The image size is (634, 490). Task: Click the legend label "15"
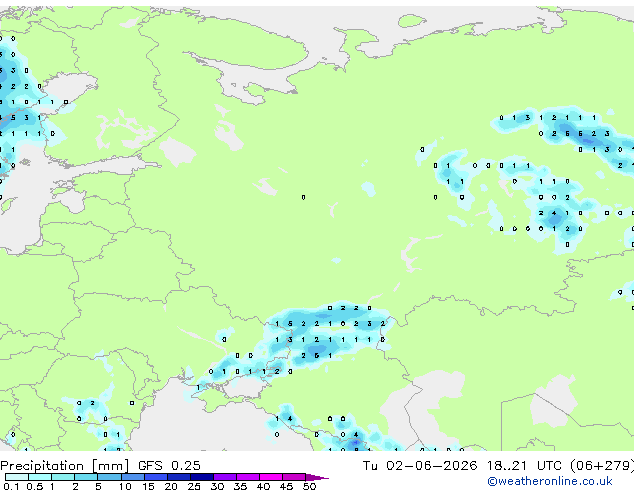coord(148,486)
